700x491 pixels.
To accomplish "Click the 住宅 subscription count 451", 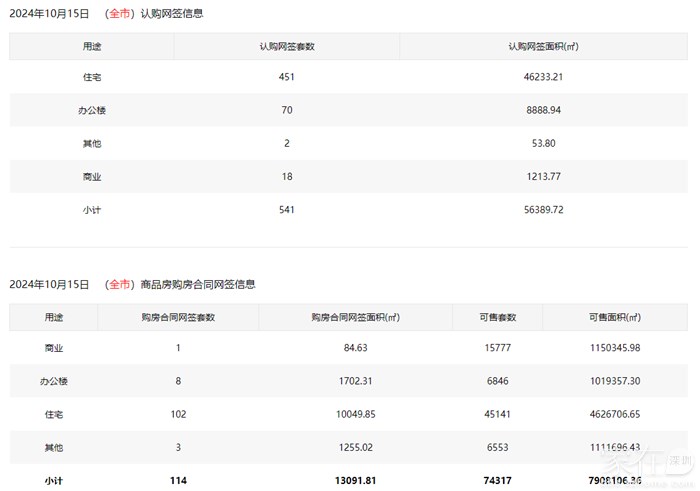I will tap(287, 76).
